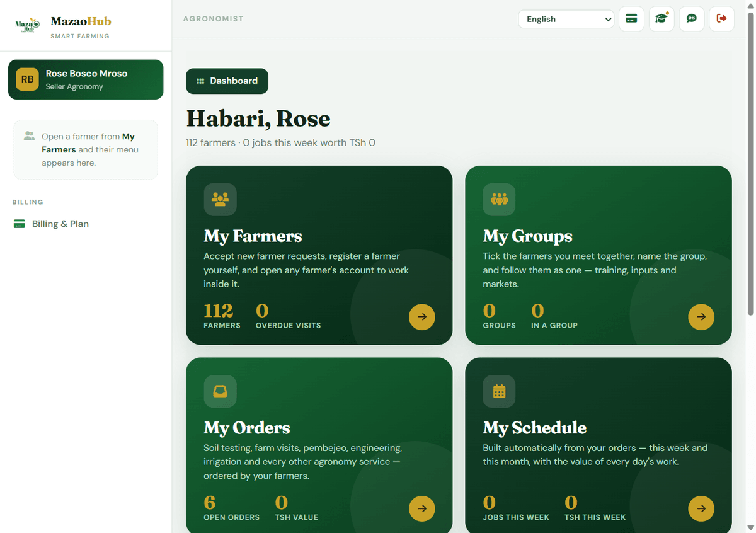
Task: Click the AGRONOMIST header label
Action: [213, 19]
